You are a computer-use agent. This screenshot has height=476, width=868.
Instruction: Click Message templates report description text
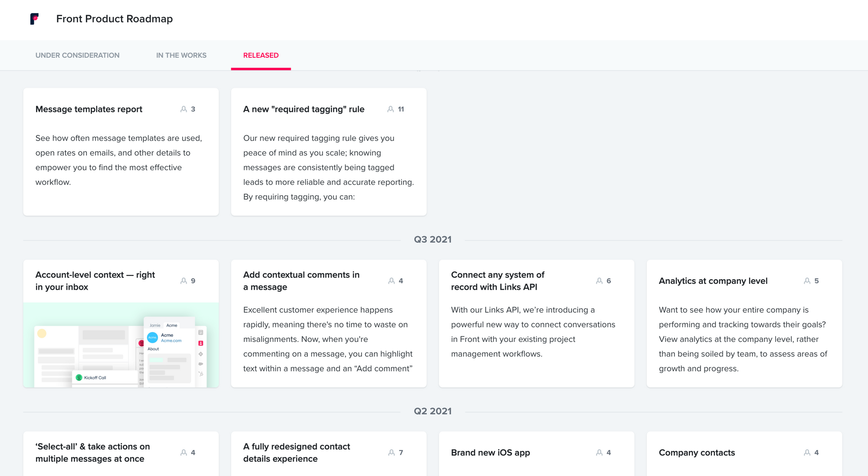pyautogui.click(x=118, y=160)
